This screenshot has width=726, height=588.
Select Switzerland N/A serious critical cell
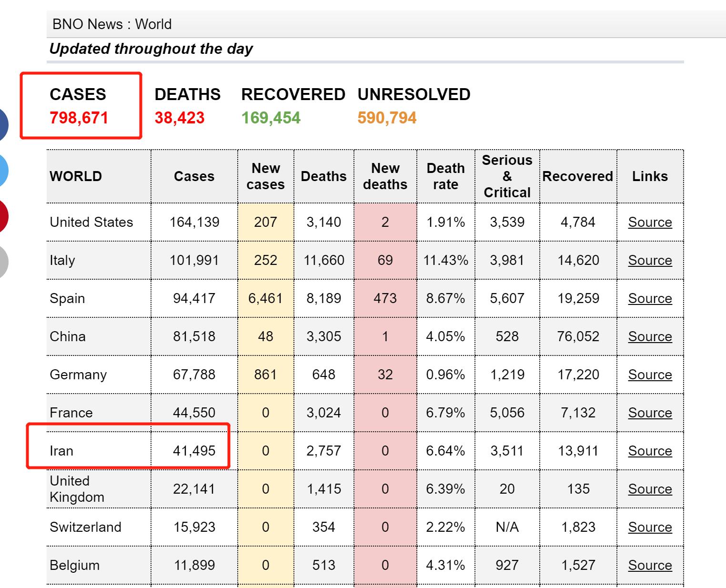click(x=507, y=527)
